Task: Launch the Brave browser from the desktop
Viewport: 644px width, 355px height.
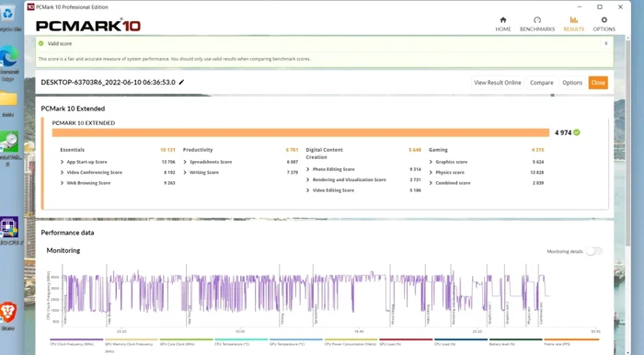Action: click(8, 315)
